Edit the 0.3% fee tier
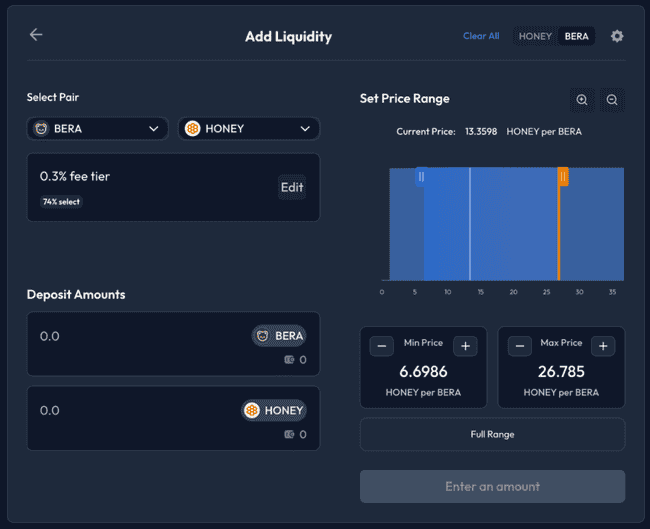650x529 pixels. [x=292, y=187]
